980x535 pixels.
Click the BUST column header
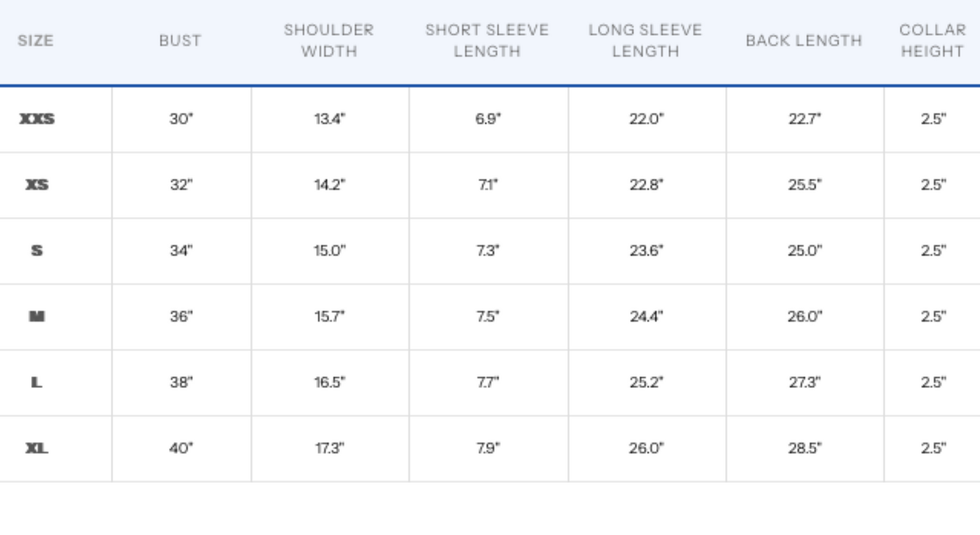pyautogui.click(x=180, y=40)
